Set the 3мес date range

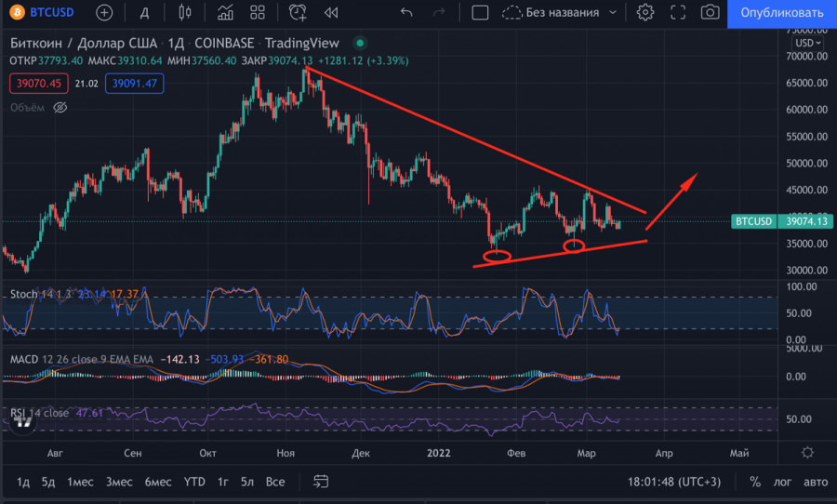click(x=118, y=482)
